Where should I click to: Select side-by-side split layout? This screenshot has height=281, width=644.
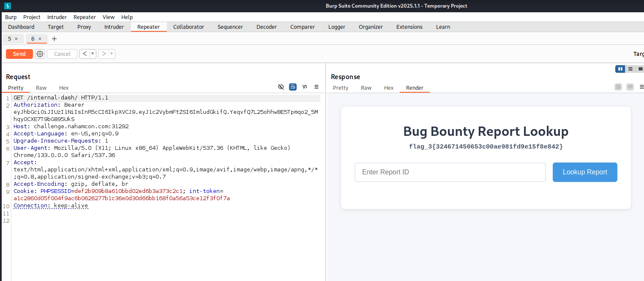coord(620,69)
